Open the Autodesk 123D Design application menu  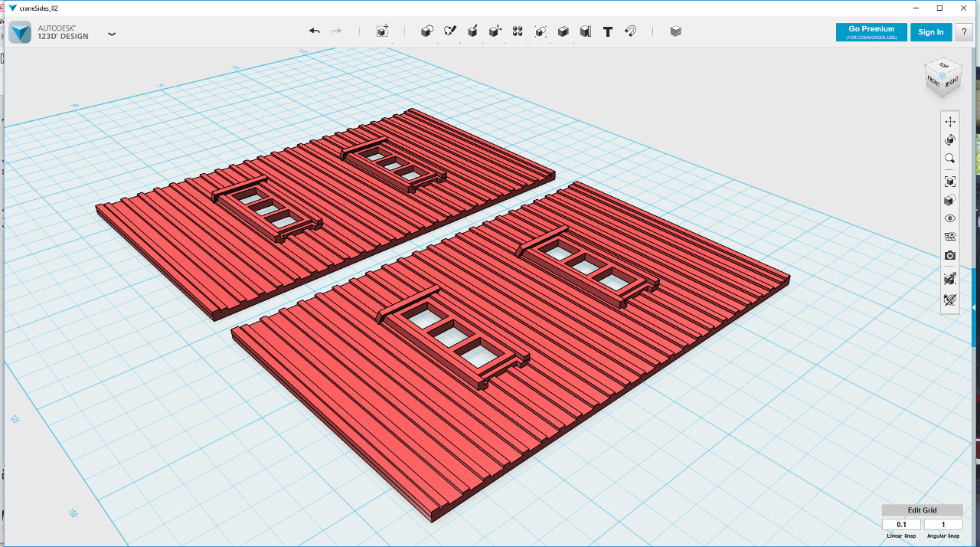pos(112,34)
